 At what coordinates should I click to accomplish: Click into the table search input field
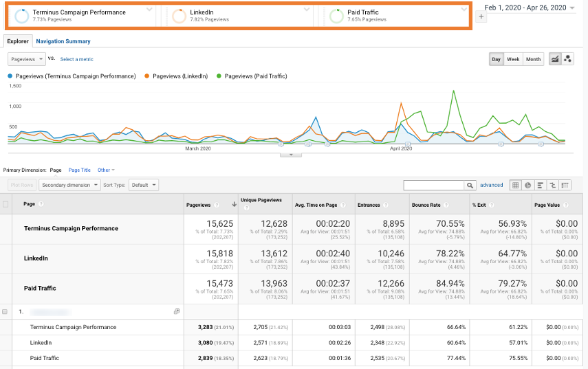click(434, 185)
